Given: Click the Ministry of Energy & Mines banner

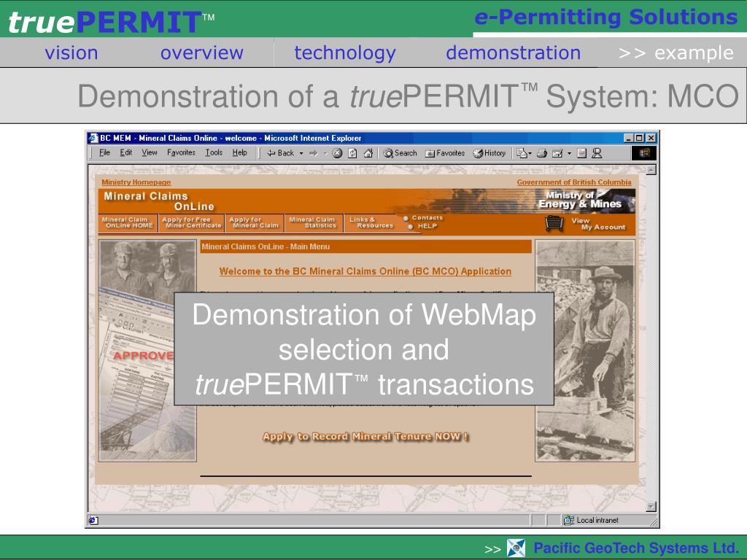Looking at the screenshot, I should click(580, 200).
